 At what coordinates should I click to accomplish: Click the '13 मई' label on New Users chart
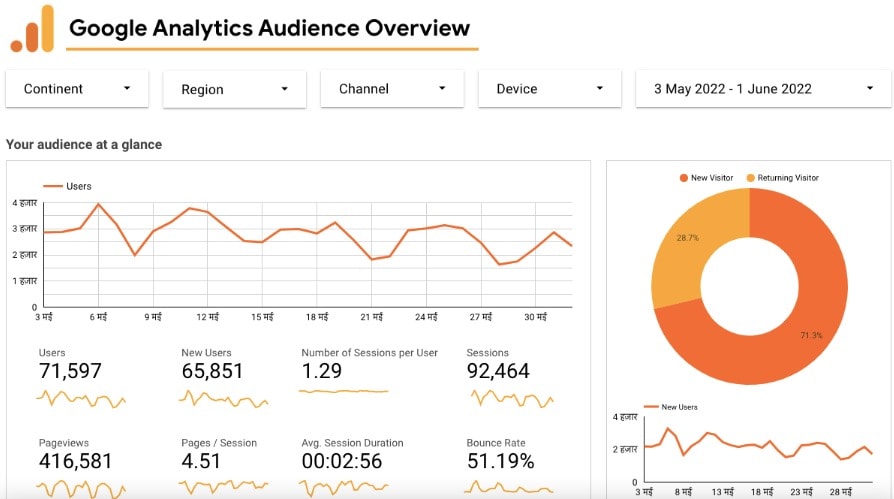pos(722,491)
